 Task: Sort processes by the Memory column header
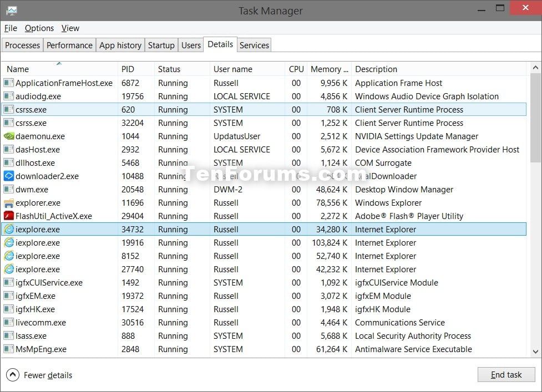(329, 69)
